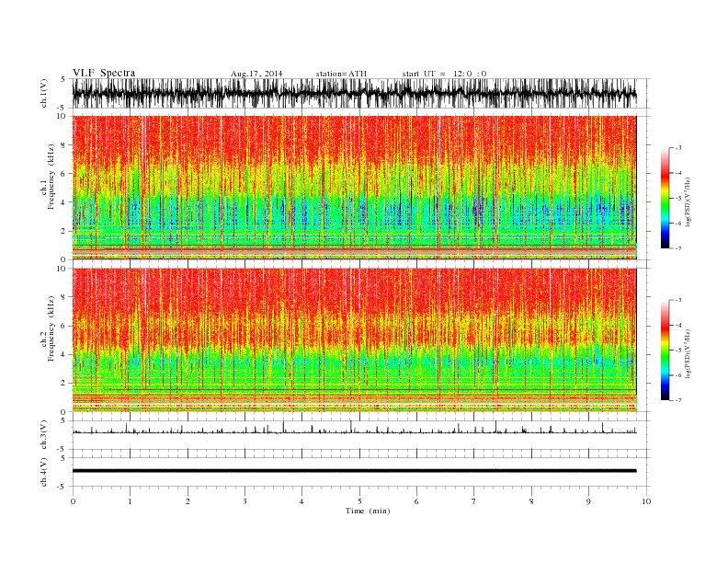Viewport: 728px width, 563px height.
Task: Click the "-6" label on ch.2 colorbar
Action: click(x=677, y=375)
